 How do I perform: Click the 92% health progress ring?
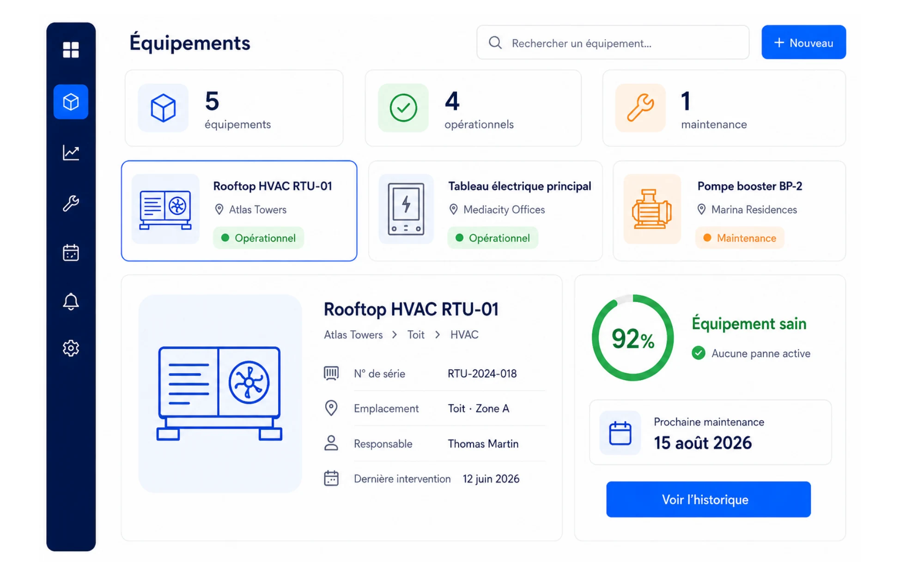coord(632,338)
